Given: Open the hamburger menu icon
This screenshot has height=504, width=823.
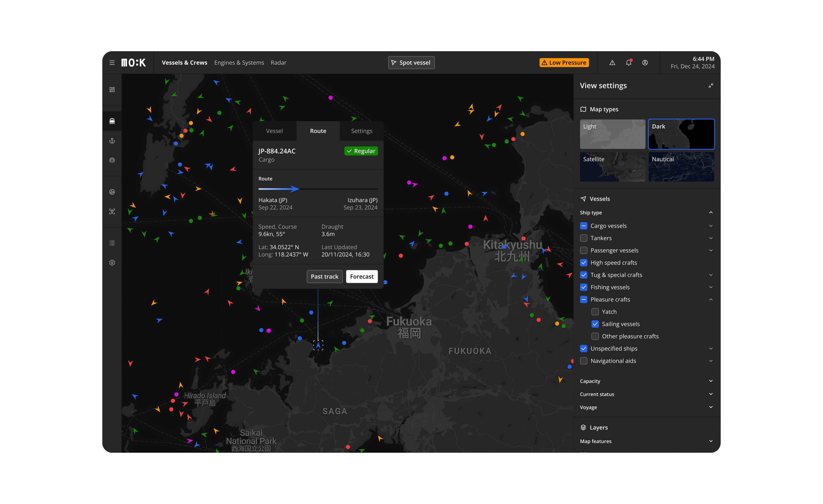Looking at the screenshot, I should 112,62.
